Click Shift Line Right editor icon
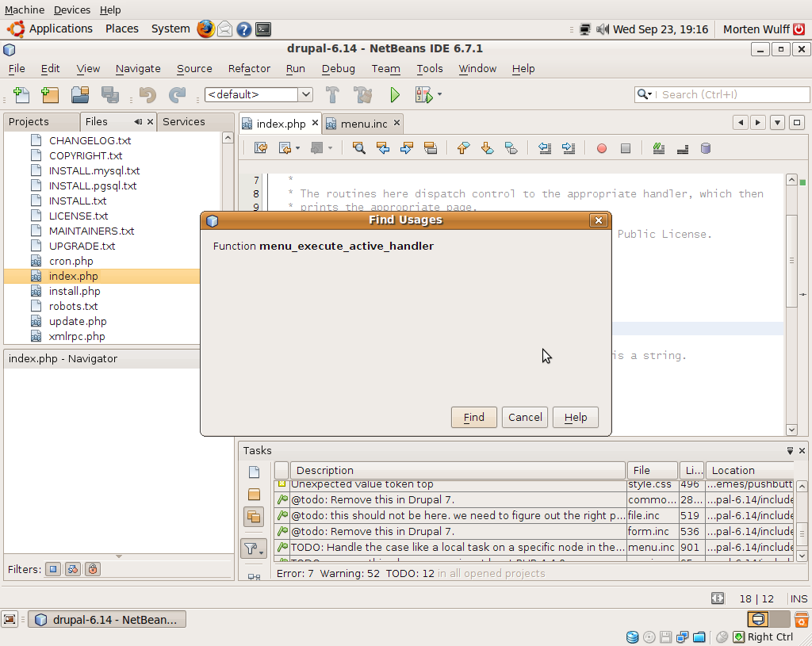The image size is (812, 646). [x=568, y=148]
